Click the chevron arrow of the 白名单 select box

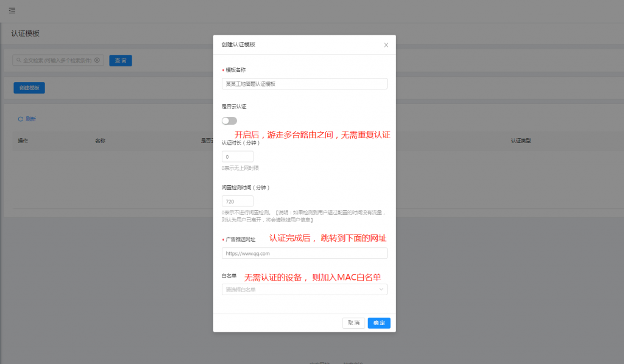pyautogui.click(x=381, y=290)
